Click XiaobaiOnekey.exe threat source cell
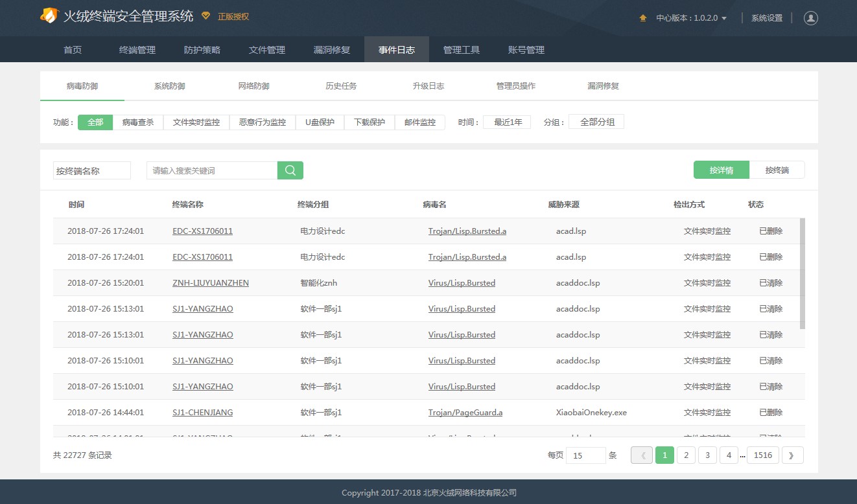 tap(591, 413)
